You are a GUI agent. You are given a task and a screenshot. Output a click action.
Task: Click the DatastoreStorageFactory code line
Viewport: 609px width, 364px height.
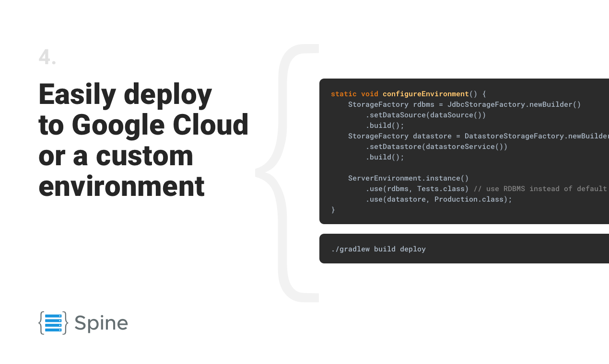(479, 136)
